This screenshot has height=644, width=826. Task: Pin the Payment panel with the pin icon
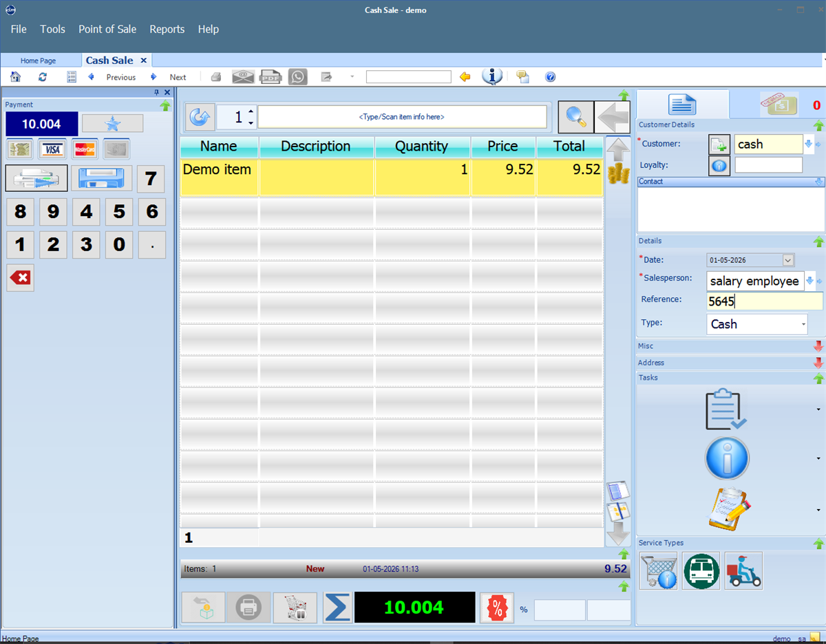coord(156,92)
